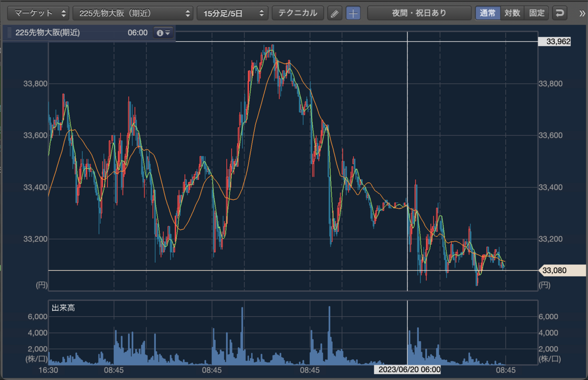Click the 6,000 right volume axis label

(x=548, y=317)
